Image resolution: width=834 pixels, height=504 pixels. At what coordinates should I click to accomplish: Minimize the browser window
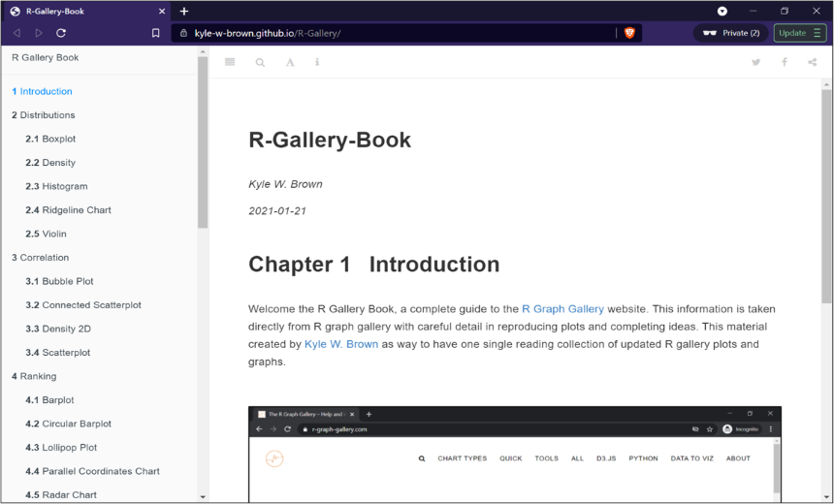pos(754,12)
